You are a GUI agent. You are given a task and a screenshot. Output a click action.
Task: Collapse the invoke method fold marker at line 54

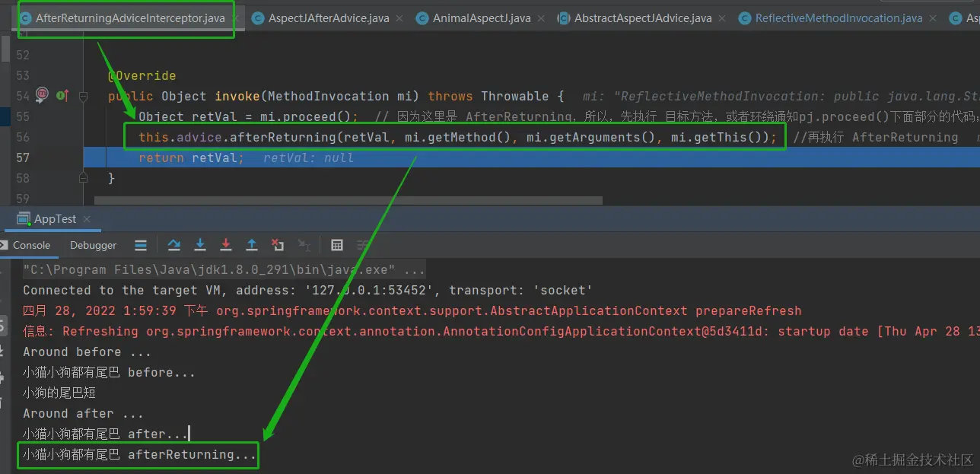pos(84,96)
